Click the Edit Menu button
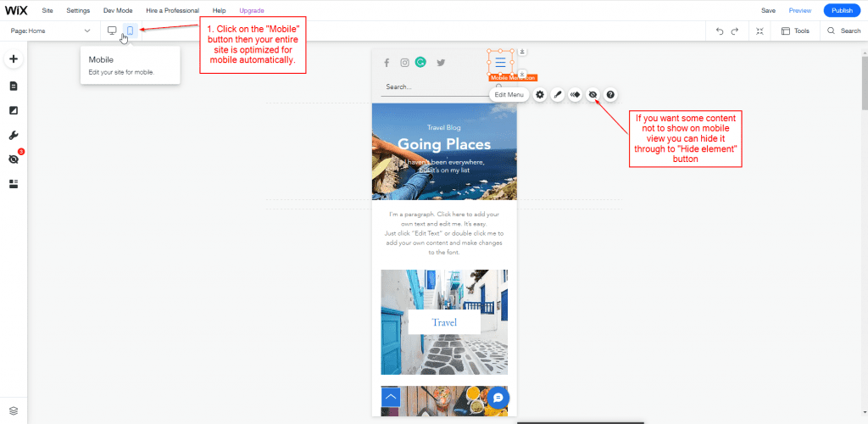868x424 pixels. tap(510, 94)
